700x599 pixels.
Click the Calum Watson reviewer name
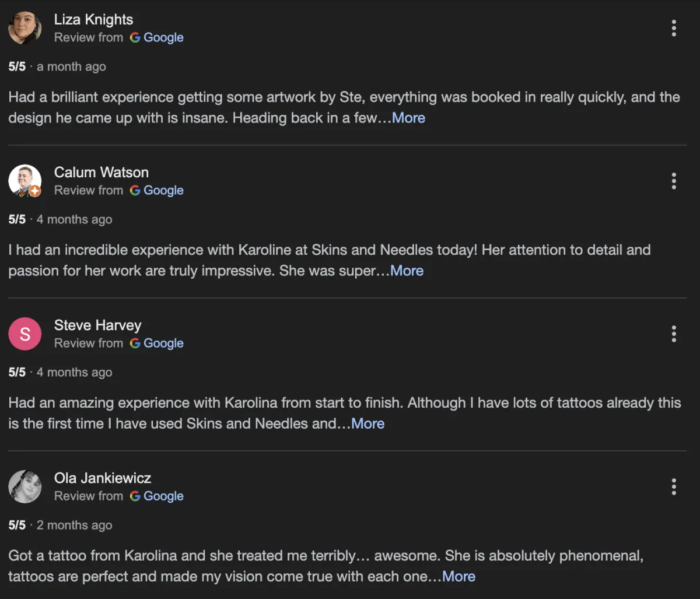101,172
